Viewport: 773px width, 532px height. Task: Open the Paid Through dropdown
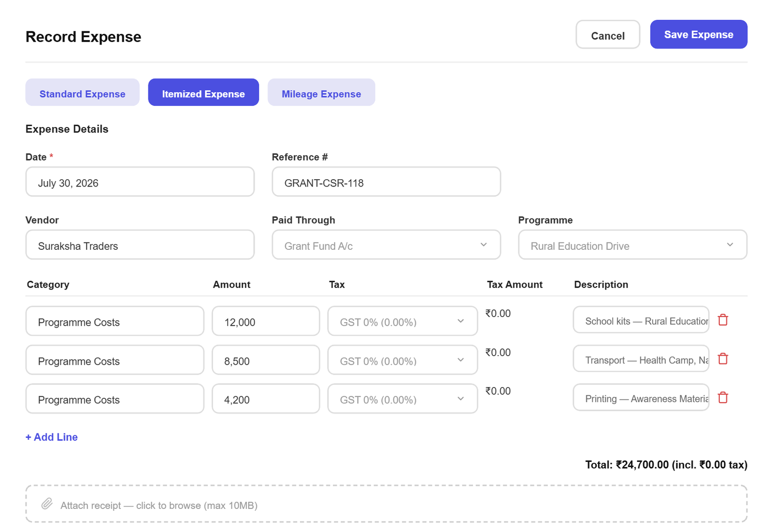point(386,244)
